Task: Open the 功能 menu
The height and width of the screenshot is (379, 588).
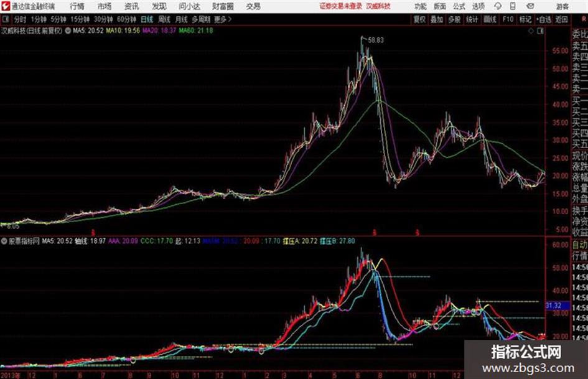Action: click(421, 6)
